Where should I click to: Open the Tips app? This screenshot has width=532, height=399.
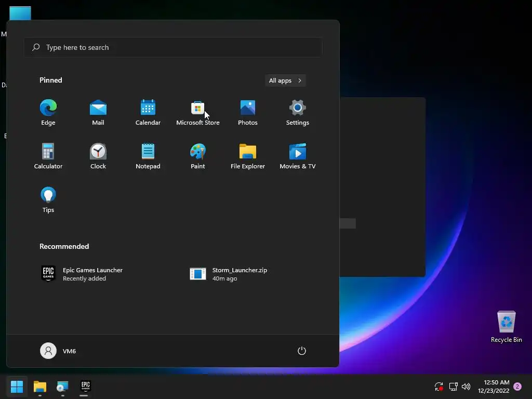[48, 200]
